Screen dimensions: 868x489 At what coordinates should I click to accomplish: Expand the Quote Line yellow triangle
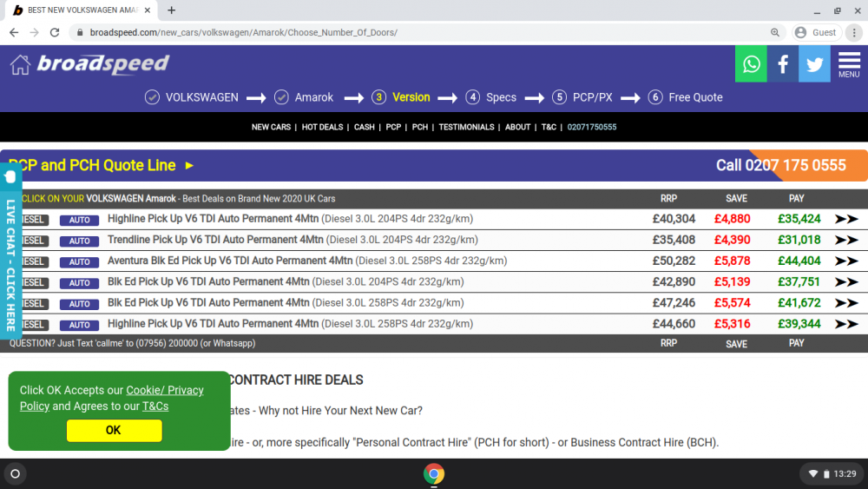(x=189, y=166)
